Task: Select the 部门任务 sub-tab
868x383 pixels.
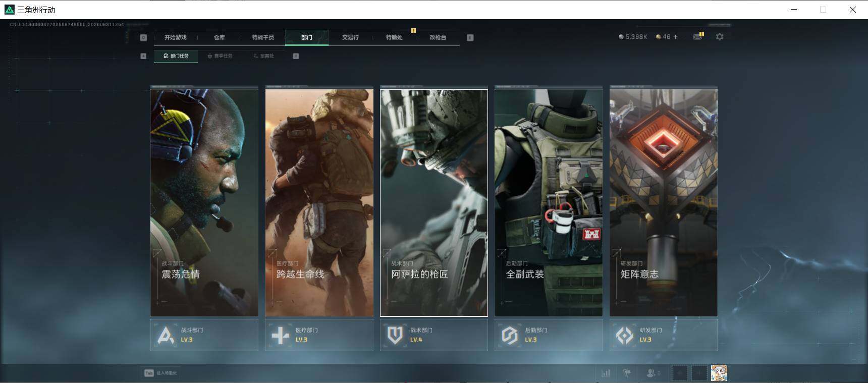Action: 176,56
